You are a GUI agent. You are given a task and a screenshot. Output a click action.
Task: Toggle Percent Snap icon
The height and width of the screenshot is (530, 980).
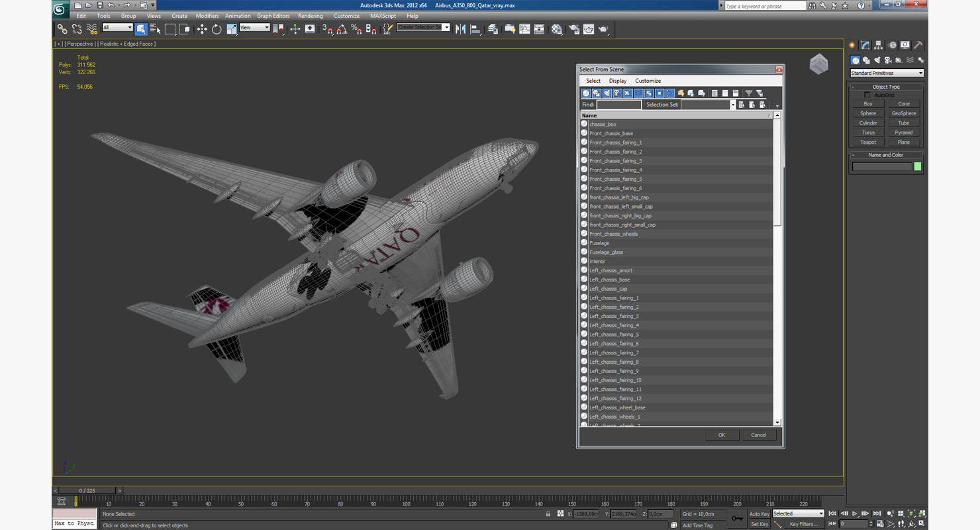point(356,28)
